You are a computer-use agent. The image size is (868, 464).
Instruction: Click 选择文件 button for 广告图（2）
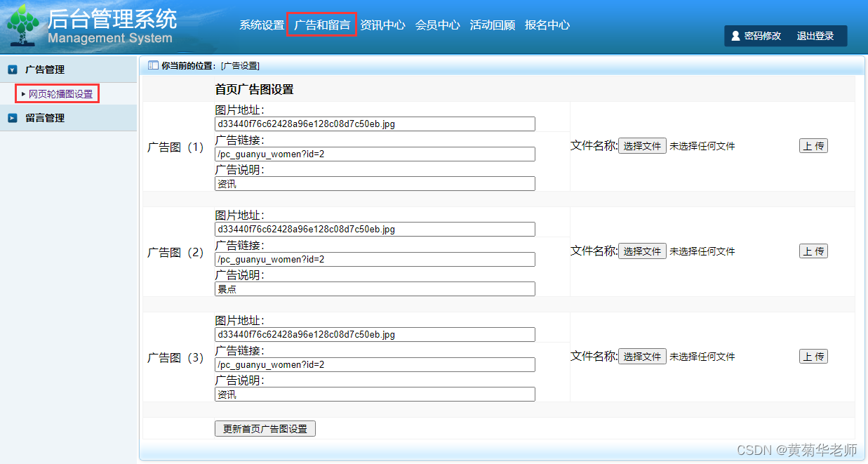(642, 251)
